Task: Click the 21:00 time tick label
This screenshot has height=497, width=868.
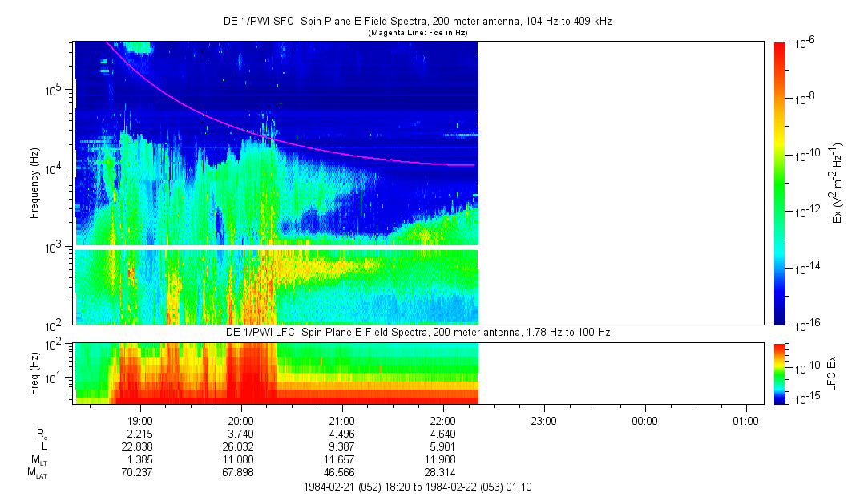Action: tap(342, 422)
